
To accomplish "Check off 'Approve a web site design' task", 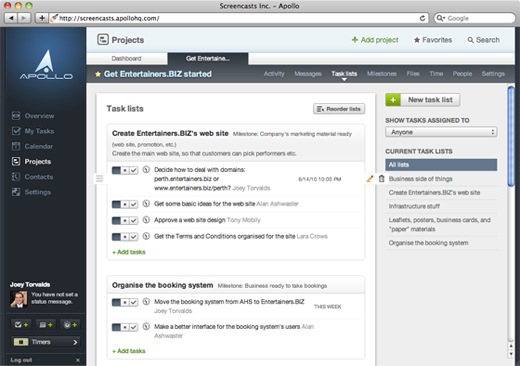I will (x=134, y=220).
